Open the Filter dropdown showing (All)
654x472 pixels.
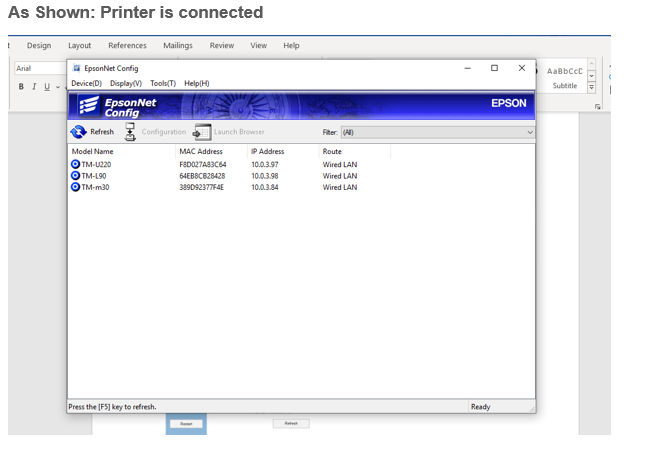coord(438,132)
